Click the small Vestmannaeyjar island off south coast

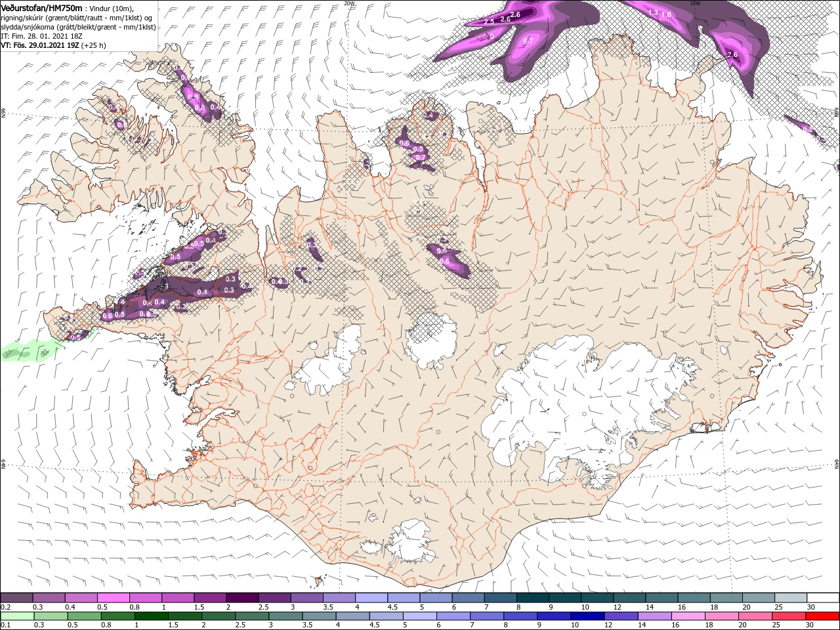point(320,581)
